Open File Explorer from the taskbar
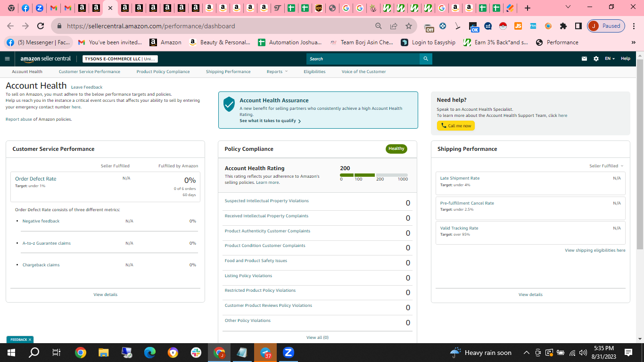Image resolution: width=644 pixels, height=362 pixels. [x=104, y=353]
